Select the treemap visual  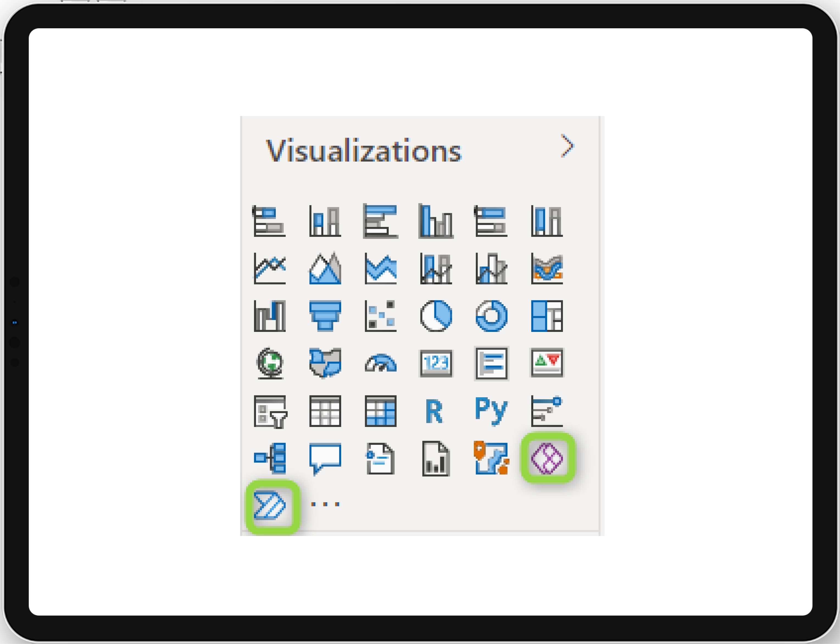[x=547, y=316]
